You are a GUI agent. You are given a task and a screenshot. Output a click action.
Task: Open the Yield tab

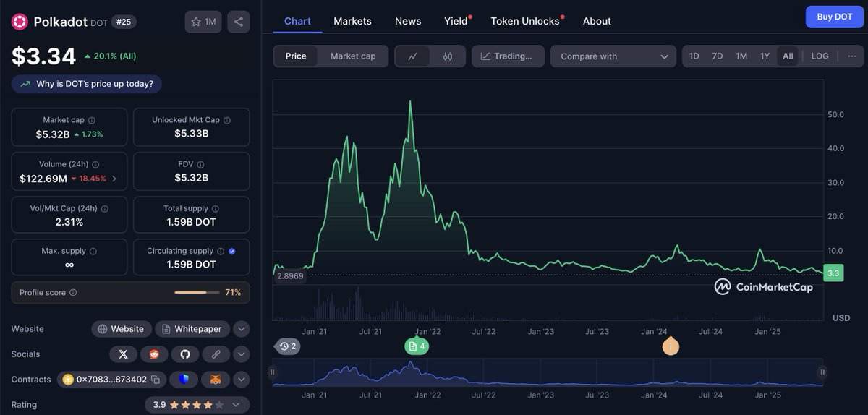point(456,21)
